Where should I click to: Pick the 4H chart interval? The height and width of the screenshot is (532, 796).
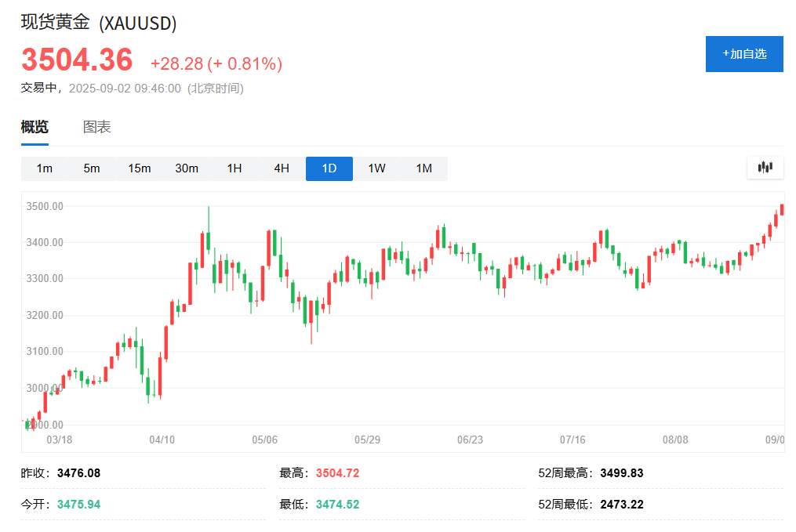[x=282, y=168]
